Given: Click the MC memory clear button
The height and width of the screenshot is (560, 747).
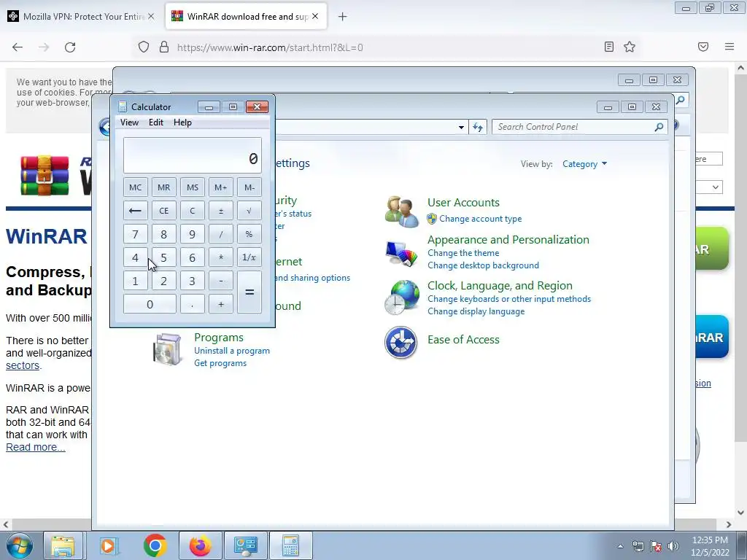Looking at the screenshot, I should point(135,187).
